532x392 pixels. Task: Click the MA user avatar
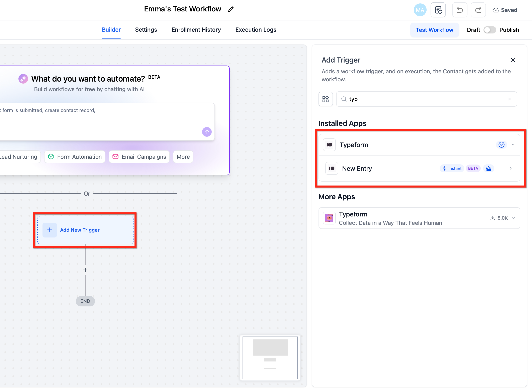[x=420, y=10]
